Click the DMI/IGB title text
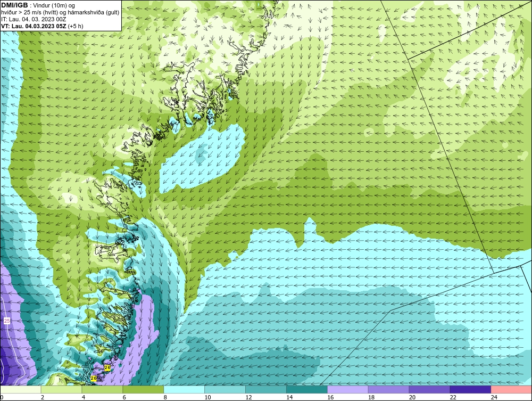The height and width of the screenshot is (401, 532). tap(14, 5)
